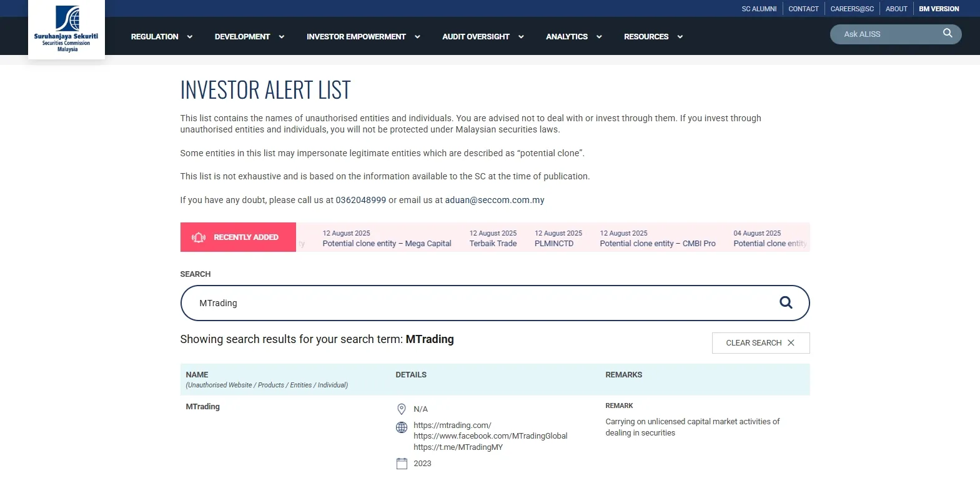Image resolution: width=980 pixels, height=478 pixels.
Task: Open the Audit Oversight menu
Action: pyautogui.click(x=476, y=37)
